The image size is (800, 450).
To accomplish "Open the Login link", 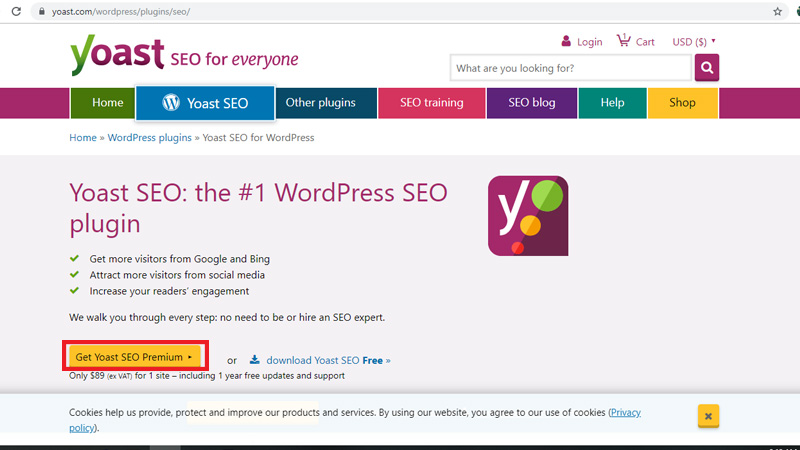I will pyautogui.click(x=589, y=42).
